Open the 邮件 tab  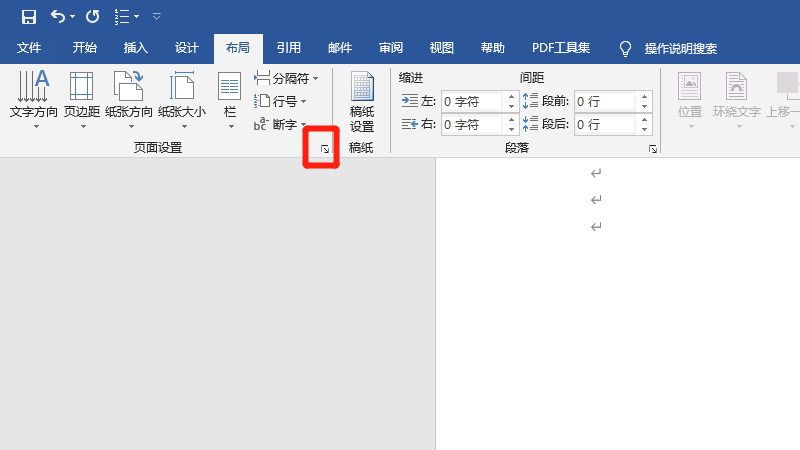coord(340,48)
